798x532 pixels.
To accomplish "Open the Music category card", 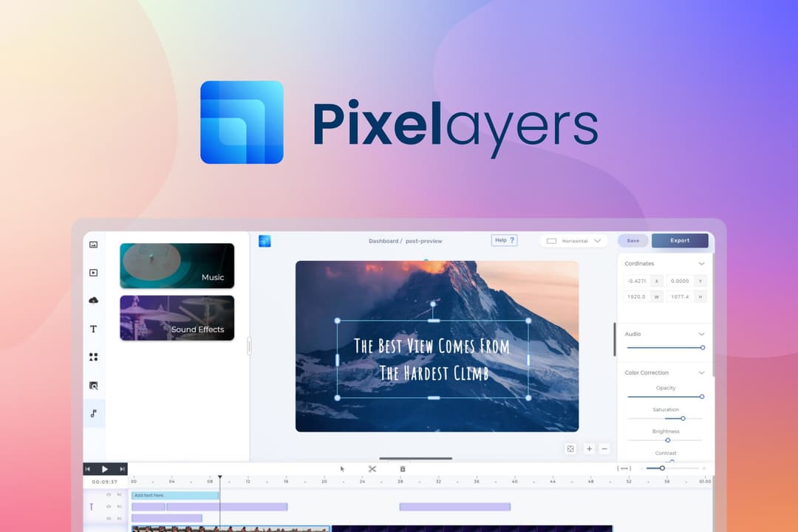I will pyautogui.click(x=177, y=266).
